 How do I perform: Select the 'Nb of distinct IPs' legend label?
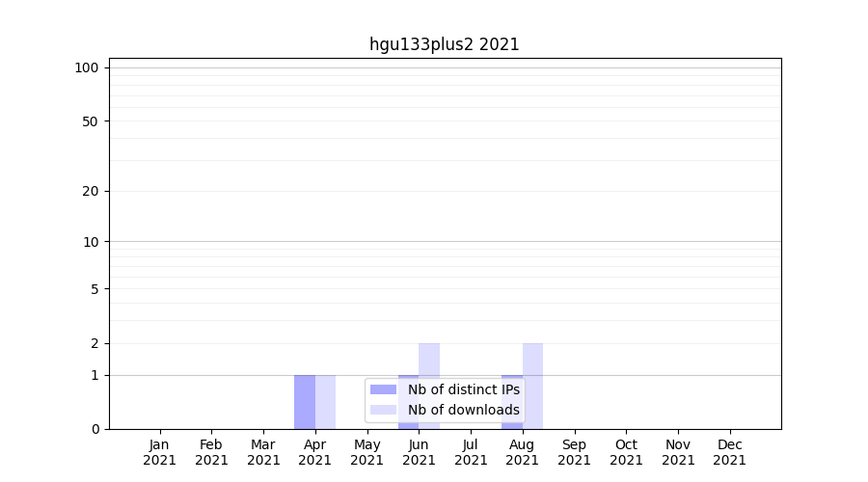pyautogui.click(x=463, y=389)
